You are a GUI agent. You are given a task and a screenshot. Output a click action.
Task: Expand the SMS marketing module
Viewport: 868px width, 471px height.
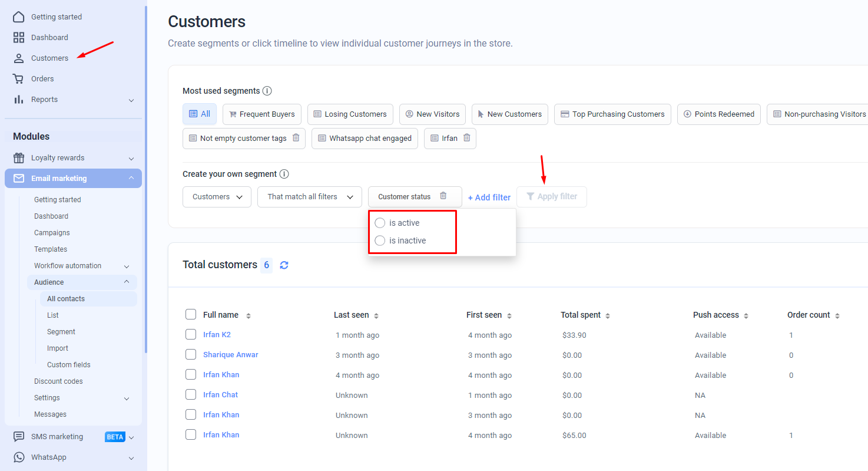(131, 437)
